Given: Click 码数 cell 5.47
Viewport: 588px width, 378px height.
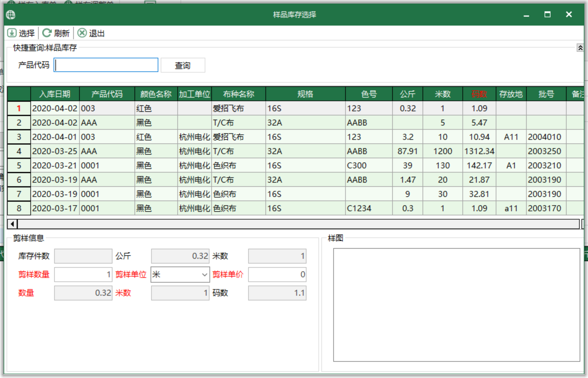Looking at the screenshot, I should (x=479, y=123).
